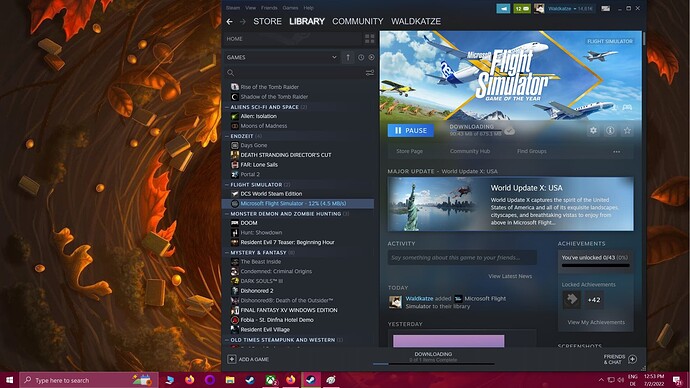Screen dimensions: 690x388
Task: Open the blue announcements icon
Action: pos(503,8)
